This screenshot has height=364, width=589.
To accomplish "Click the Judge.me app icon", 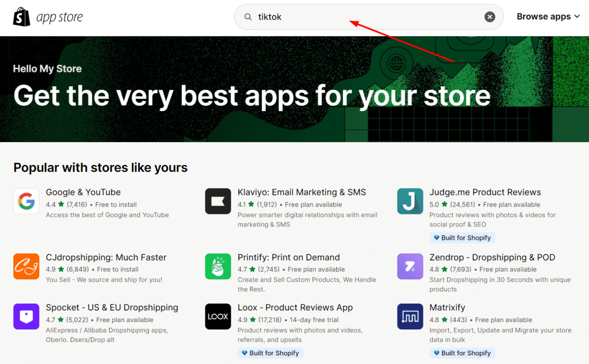I will pos(410,201).
